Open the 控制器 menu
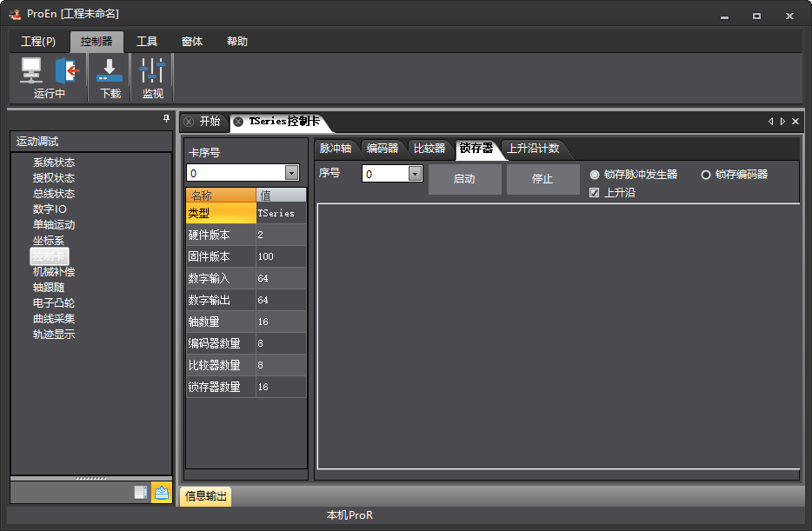The image size is (812, 531). (97, 42)
